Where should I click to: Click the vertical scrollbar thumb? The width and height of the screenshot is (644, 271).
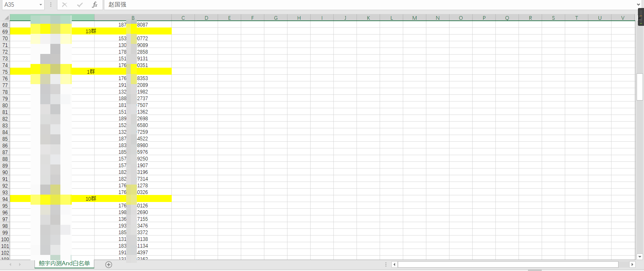[x=640, y=87]
